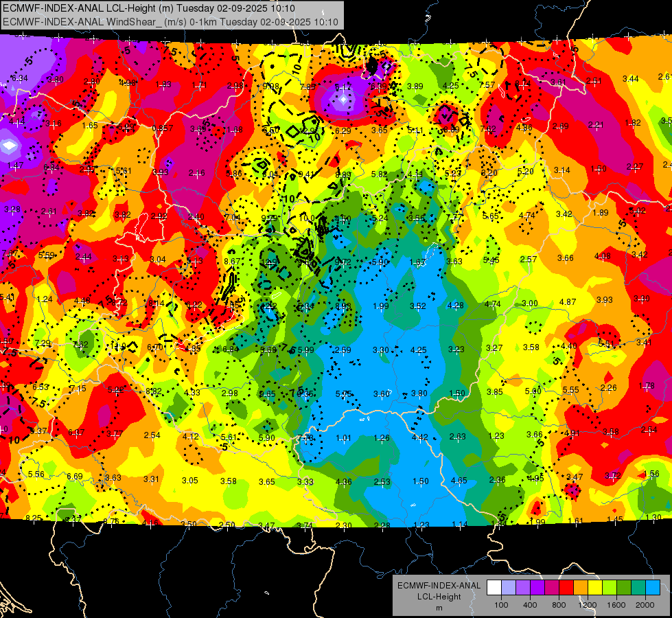Click the wind shear value 3.00

[x=530, y=304]
